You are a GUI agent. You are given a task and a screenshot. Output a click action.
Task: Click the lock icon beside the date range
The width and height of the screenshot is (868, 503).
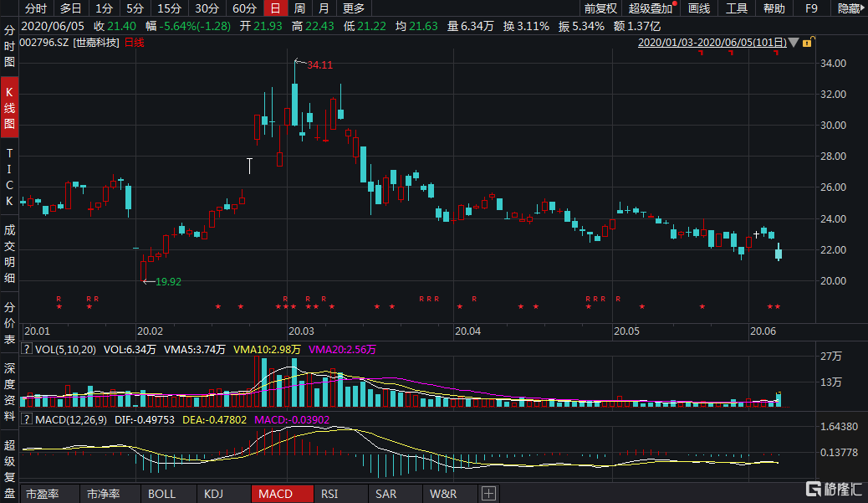(808, 41)
